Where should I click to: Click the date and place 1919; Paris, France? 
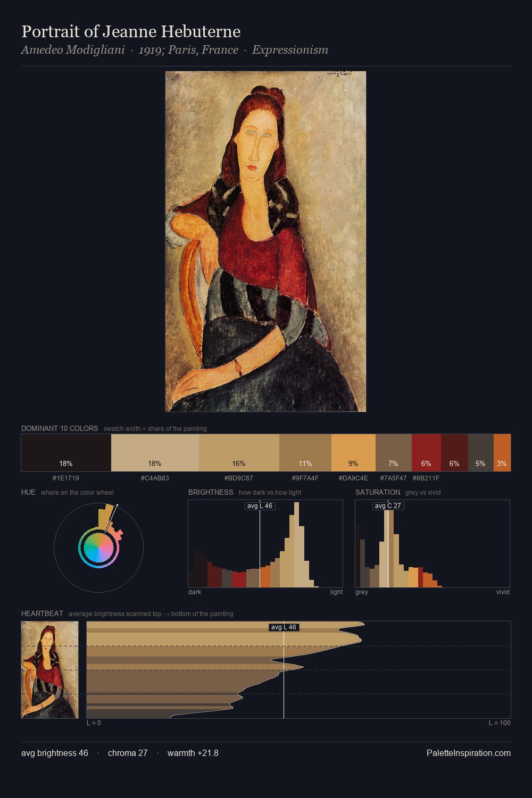coord(188,50)
